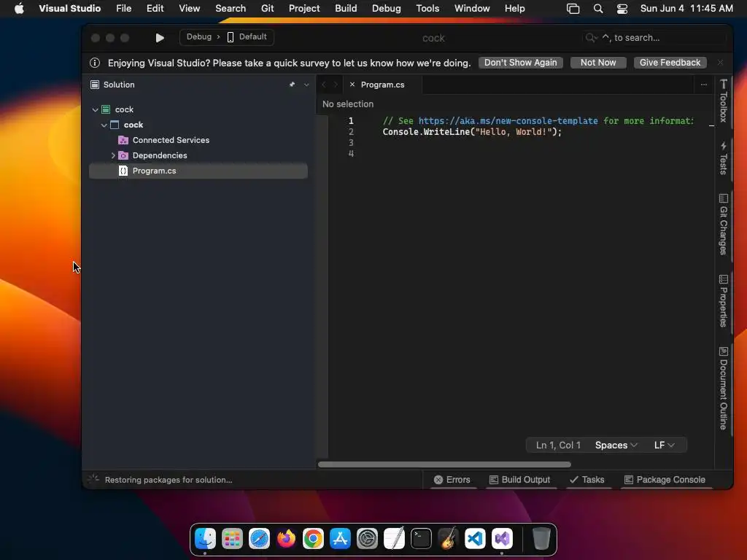
Task: Open Git Changes side panel
Action: (723, 225)
